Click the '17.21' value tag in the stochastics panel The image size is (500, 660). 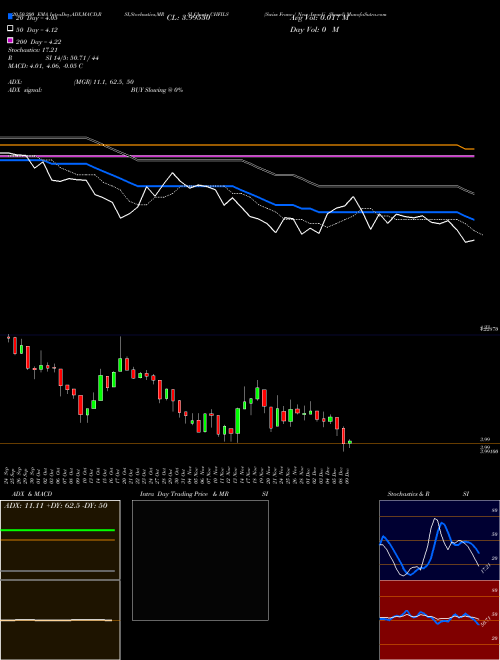click(x=485, y=567)
